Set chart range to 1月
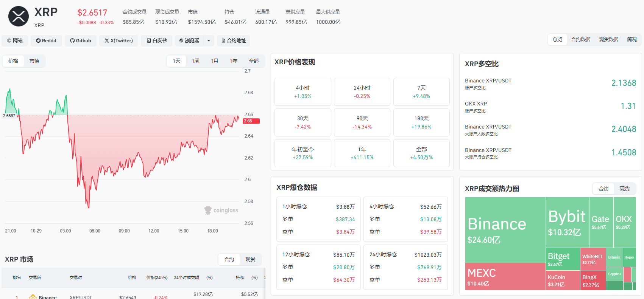Image resolution: width=644 pixels, height=299 pixels. coord(215,61)
